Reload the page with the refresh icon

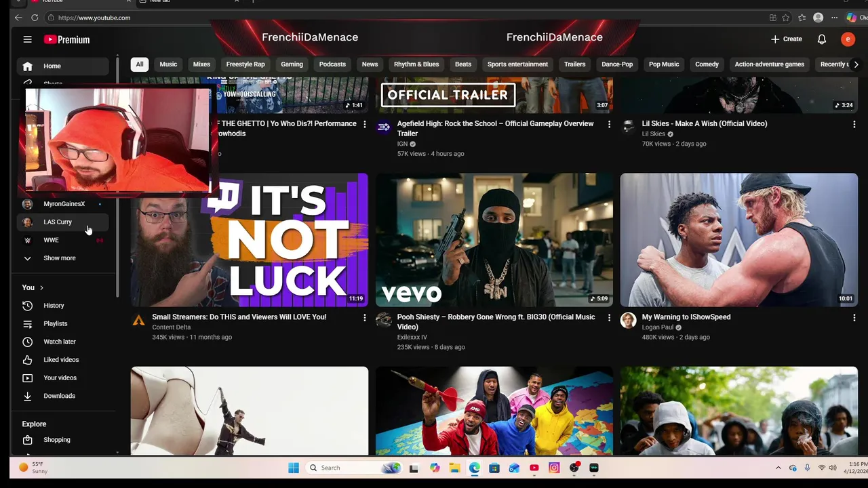pyautogui.click(x=35, y=18)
